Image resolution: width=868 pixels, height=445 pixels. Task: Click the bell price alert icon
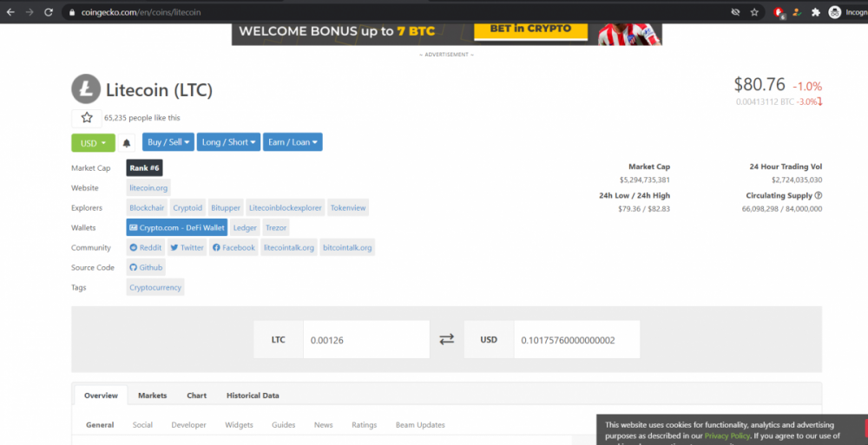127,142
